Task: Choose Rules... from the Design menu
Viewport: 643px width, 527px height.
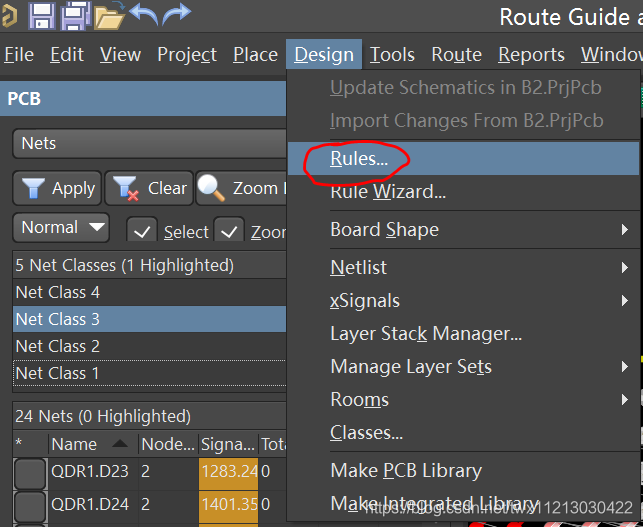Action: point(463,159)
